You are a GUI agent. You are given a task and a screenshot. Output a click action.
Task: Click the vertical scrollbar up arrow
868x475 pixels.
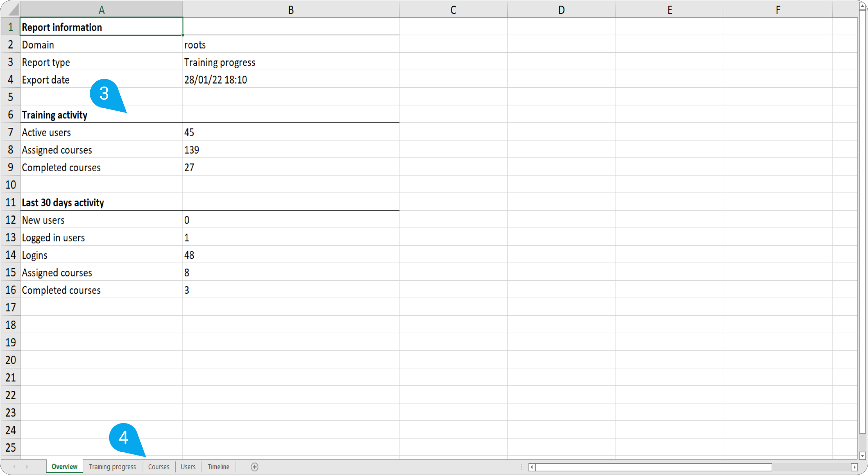(862, 6)
